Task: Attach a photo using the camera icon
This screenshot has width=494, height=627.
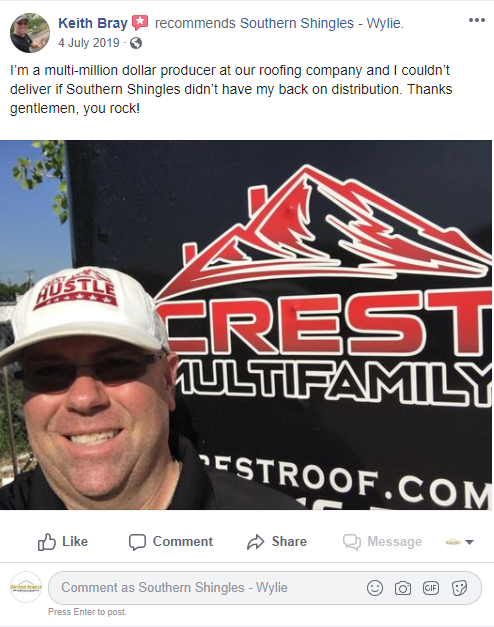Action: pyautogui.click(x=403, y=588)
